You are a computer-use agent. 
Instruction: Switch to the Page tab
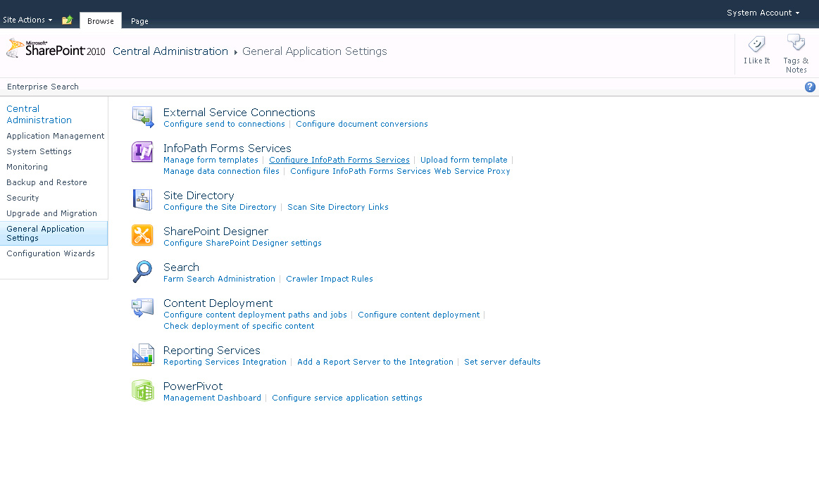pyautogui.click(x=139, y=21)
